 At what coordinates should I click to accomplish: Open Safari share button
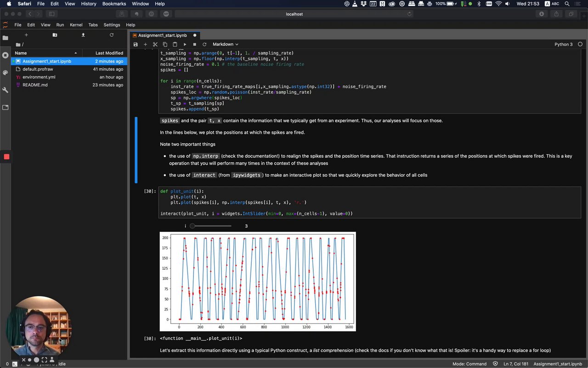click(556, 14)
